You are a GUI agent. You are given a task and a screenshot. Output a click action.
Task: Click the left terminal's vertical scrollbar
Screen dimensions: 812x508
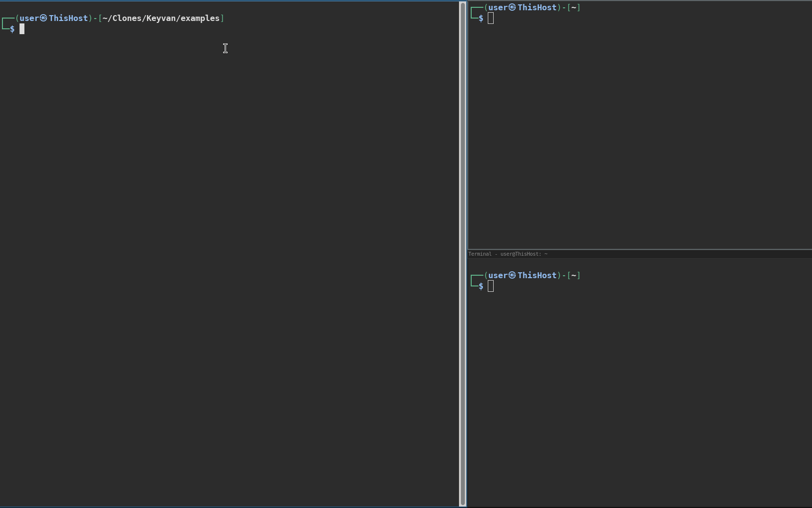462,254
